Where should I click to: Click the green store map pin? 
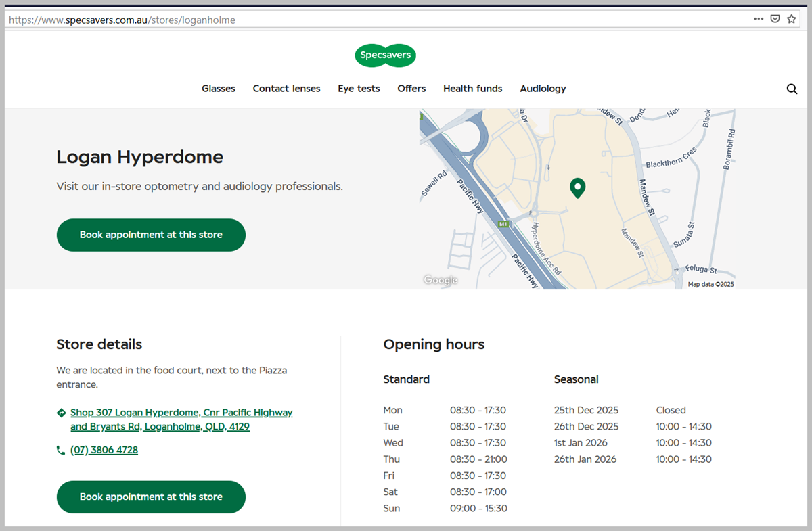click(x=577, y=187)
